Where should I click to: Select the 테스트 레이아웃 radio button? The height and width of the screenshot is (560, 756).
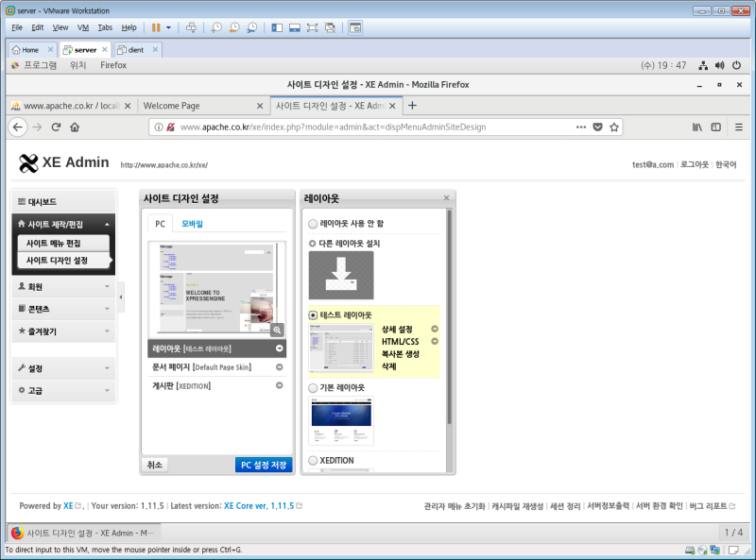coord(313,315)
